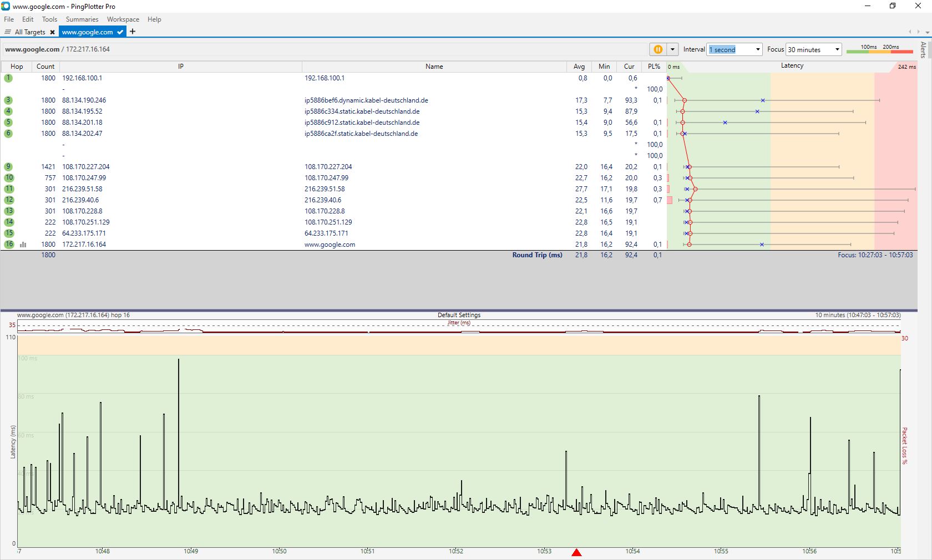
Task: Click the Avg column header
Action: pyautogui.click(x=579, y=67)
